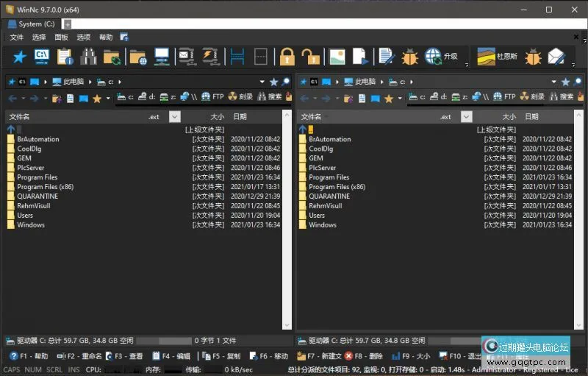This screenshot has height=376, width=588.
Task: Open the clipboard info icon in main toolbar
Action: (x=65, y=57)
